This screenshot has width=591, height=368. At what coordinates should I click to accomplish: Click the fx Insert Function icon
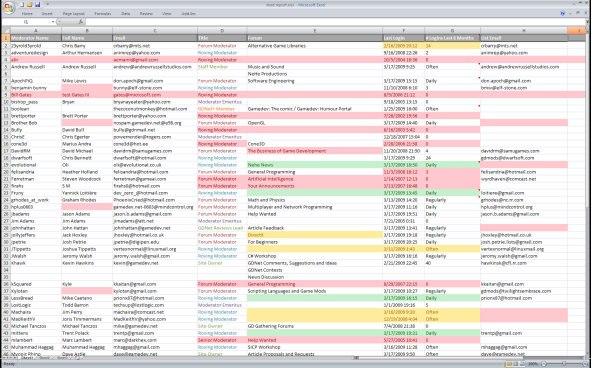pos(81,22)
